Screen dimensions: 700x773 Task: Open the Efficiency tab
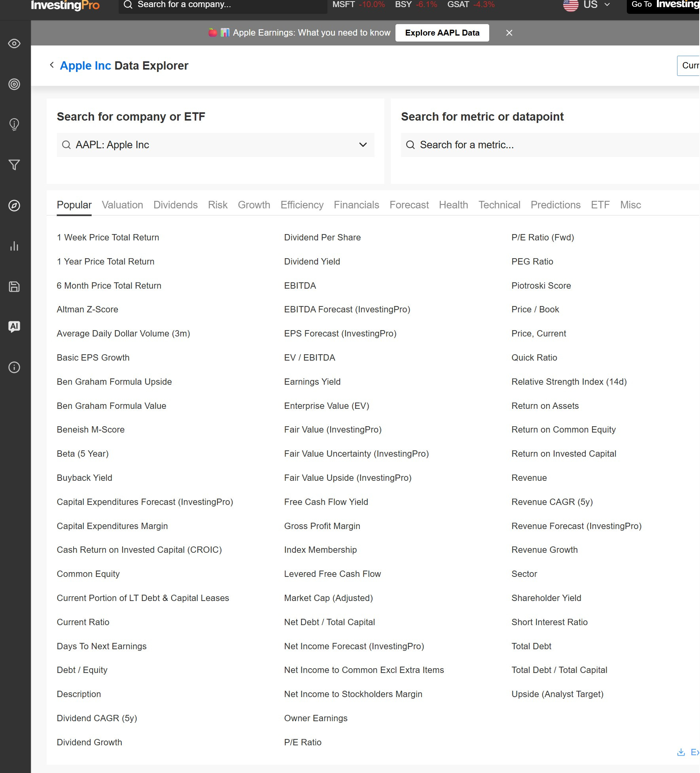[x=302, y=205]
